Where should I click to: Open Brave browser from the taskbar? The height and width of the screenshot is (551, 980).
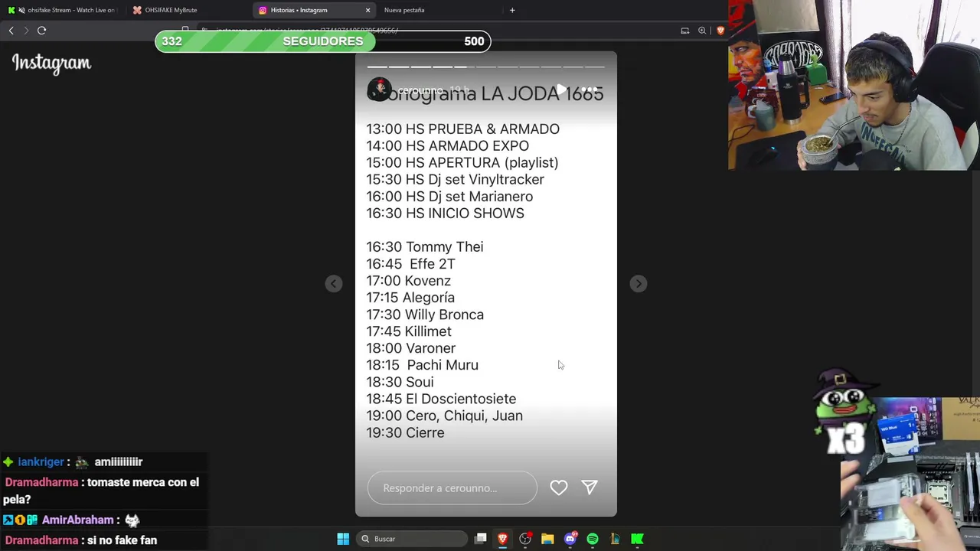(503, 539)
